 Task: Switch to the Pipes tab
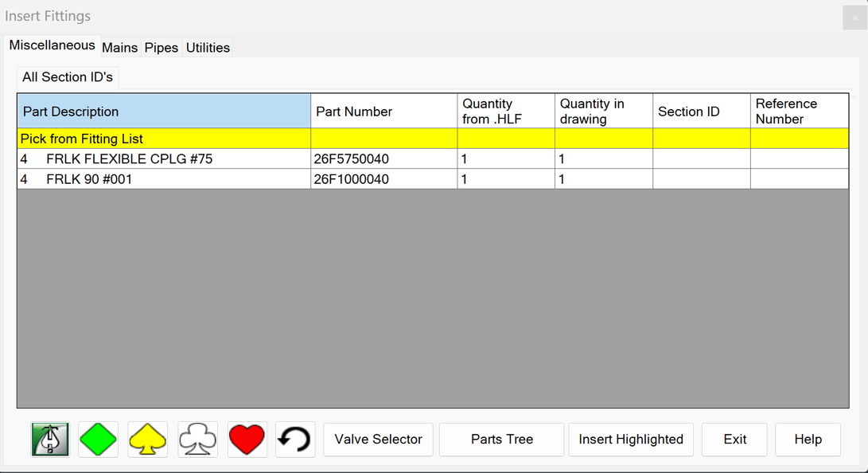(161, 48)
